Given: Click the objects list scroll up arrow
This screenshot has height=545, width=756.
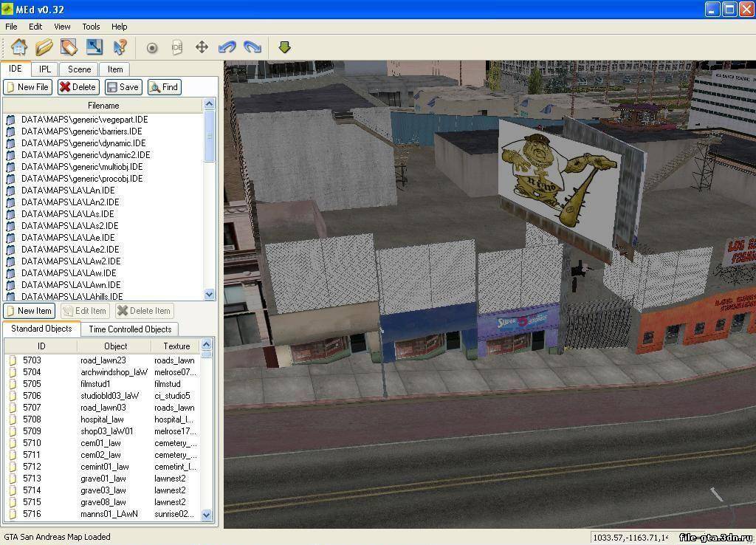Looking at the screenshot, I should (x=207, y=344).
